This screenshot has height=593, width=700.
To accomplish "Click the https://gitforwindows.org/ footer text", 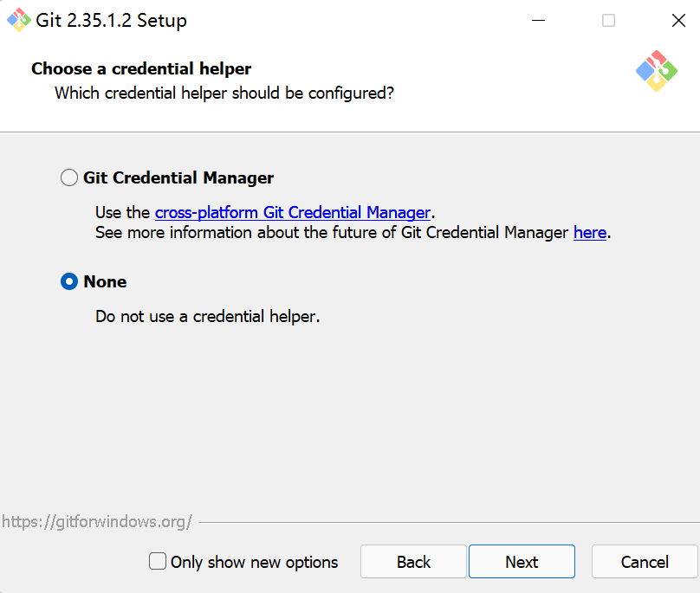I will (x=97, y=521).
